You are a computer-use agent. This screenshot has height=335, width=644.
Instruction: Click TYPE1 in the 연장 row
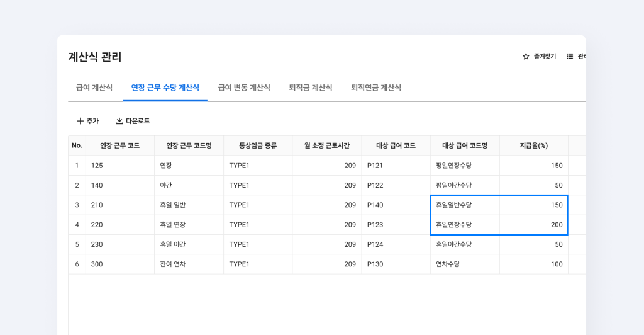258,166
